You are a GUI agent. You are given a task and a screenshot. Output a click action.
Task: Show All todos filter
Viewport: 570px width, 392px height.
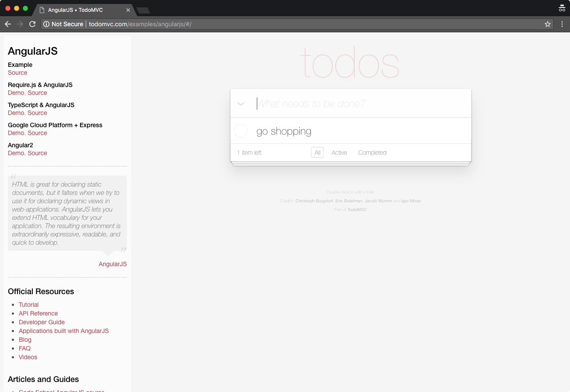pos(318,153)
